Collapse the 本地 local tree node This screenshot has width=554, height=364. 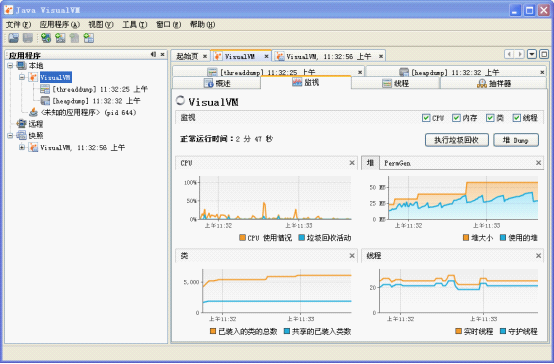10,65
